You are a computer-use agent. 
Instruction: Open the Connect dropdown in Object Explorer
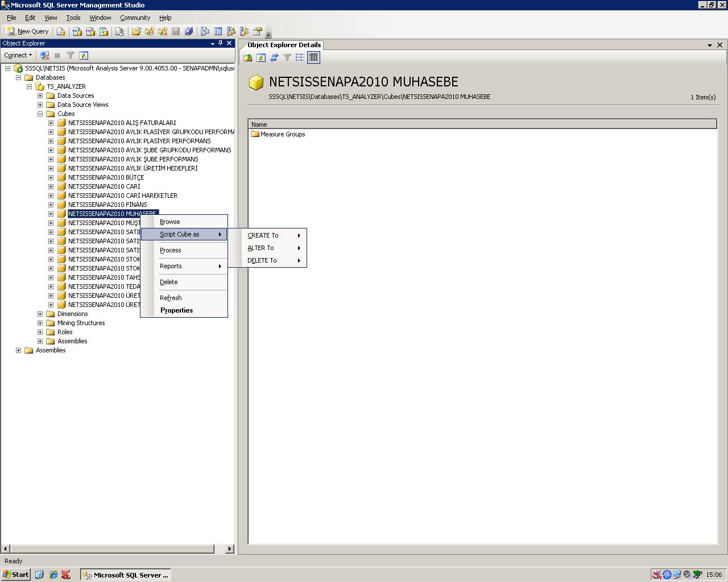(18, 55)
